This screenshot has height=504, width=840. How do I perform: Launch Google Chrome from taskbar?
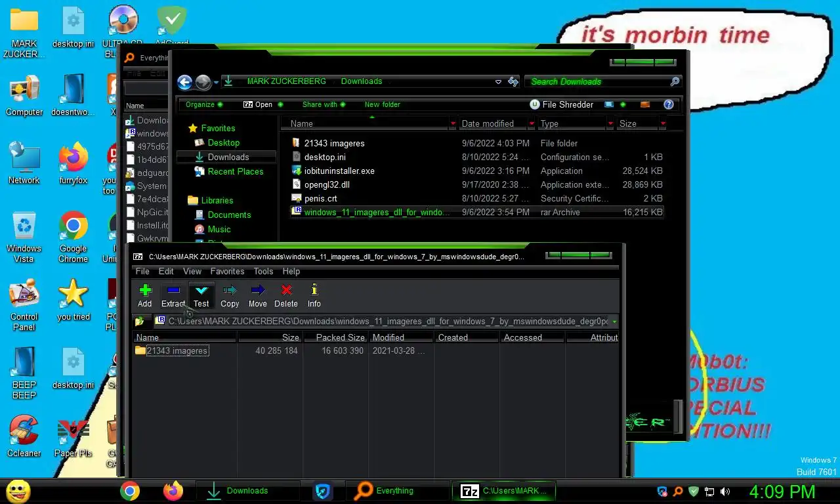pyautogui.click(x=130, y=491)
